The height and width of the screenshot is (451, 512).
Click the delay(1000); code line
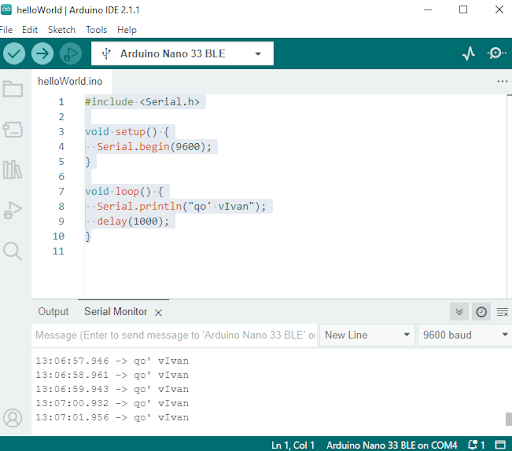pos(133,221)
